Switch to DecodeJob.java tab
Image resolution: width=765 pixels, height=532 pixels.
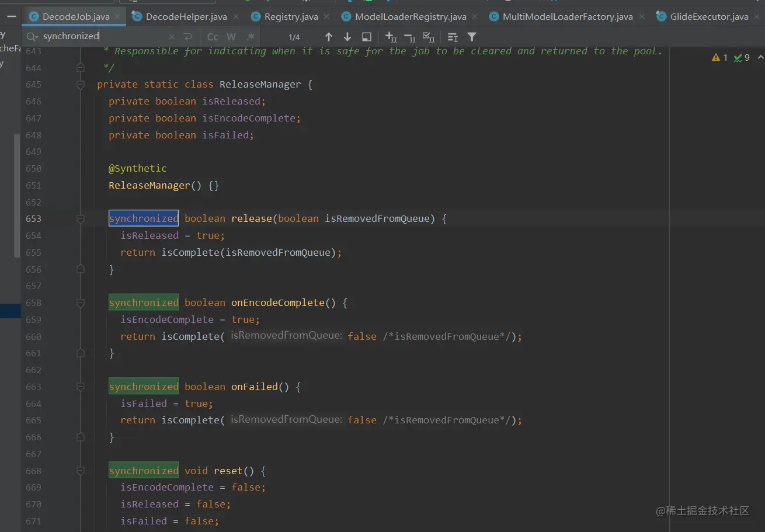[75, 16]
